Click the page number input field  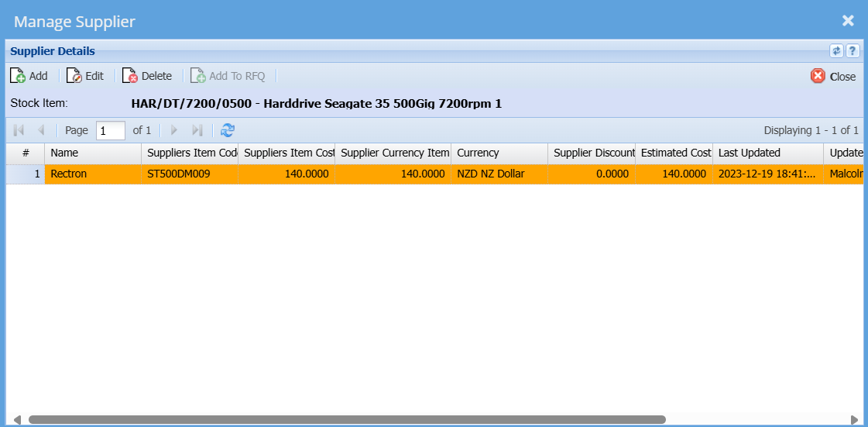point(111,131)
